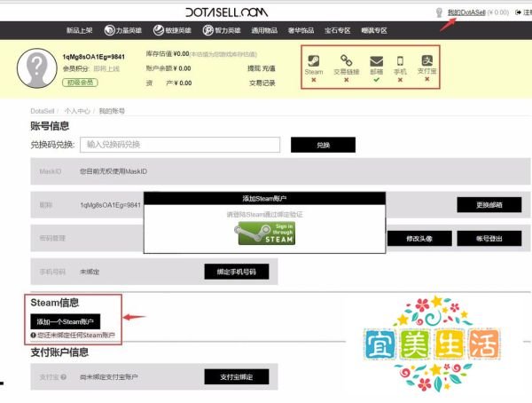Click the 初级会员 membership badge

click(x=80, y=83)
